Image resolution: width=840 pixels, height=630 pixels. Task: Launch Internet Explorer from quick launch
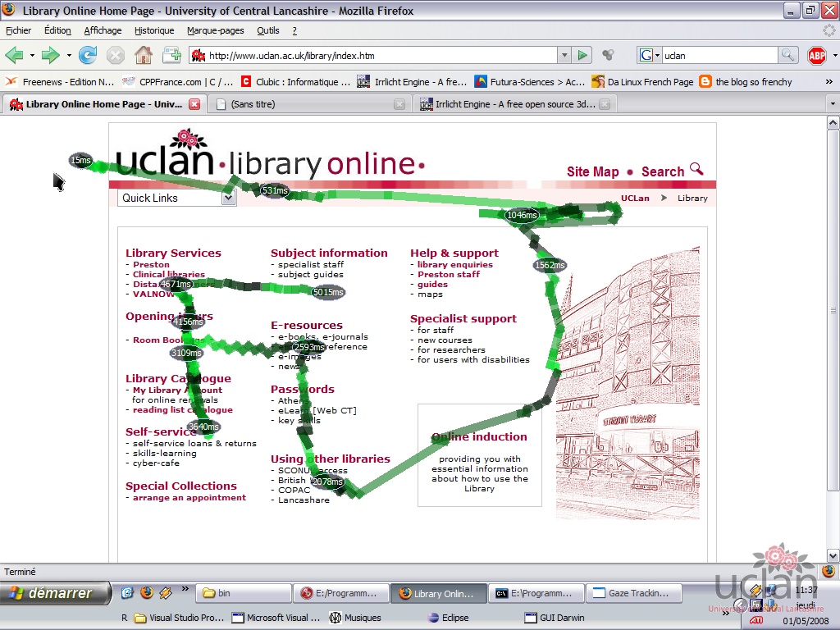(127, 592)
